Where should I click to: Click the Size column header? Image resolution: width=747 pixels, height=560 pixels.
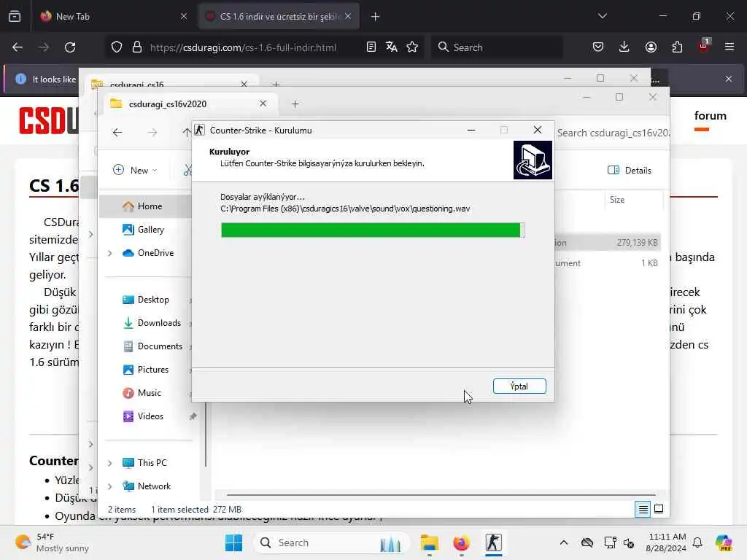[617, 200]
